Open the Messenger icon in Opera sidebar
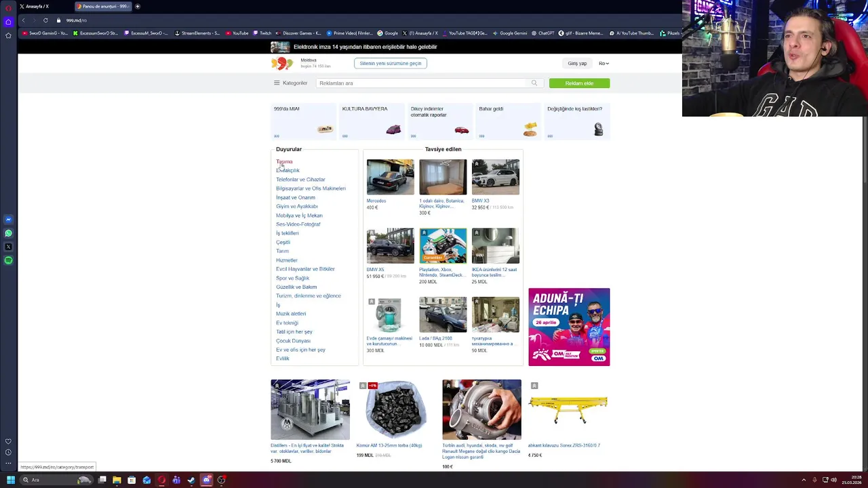The width and height of the screenshot is (868, 488). 8,220
